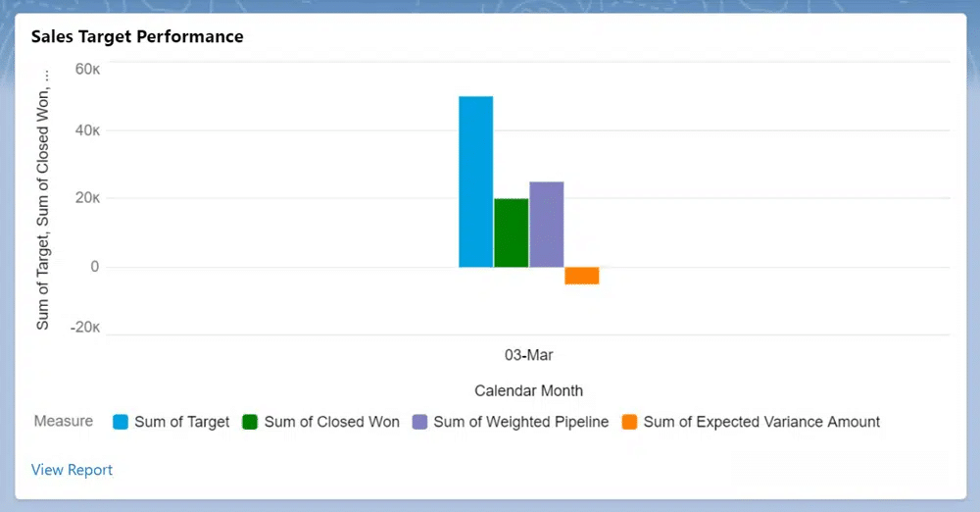Click the 03-Mar x-axis label
Image resolution: width=980 pixels, height=512 pixels.
528,355
